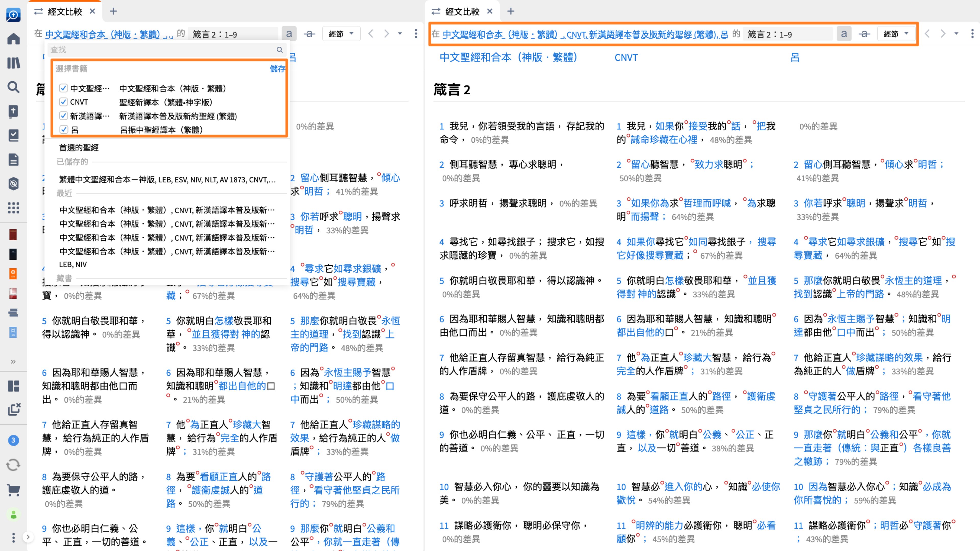Screen dimensions: 980x551
Task: Open the sidebar Search magnifier
Action: [14, 87]
